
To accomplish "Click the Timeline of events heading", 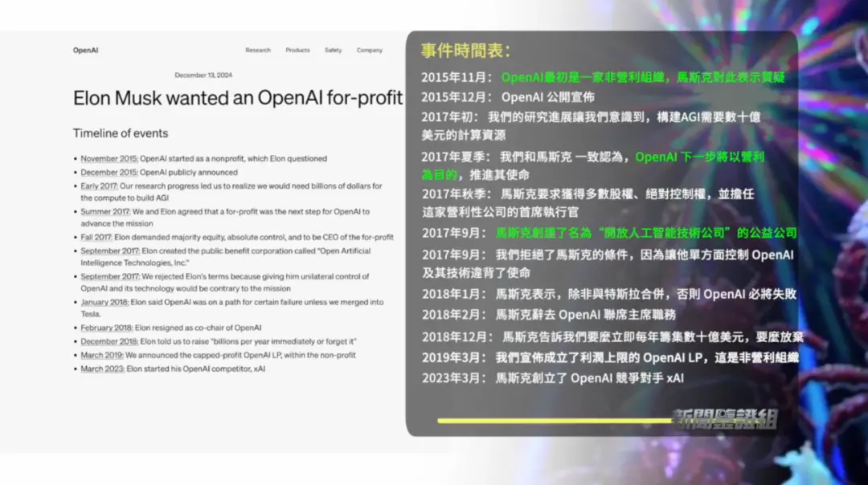I will [121, 133].
